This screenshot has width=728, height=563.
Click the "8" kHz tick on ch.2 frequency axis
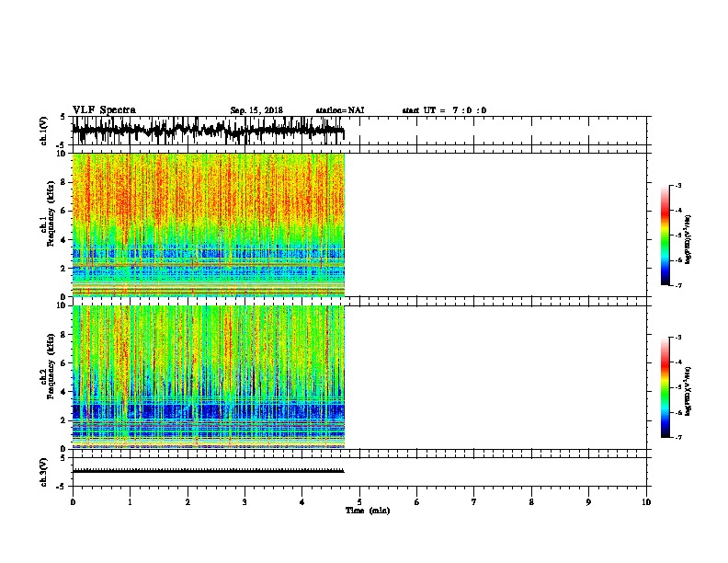[63, 335]
